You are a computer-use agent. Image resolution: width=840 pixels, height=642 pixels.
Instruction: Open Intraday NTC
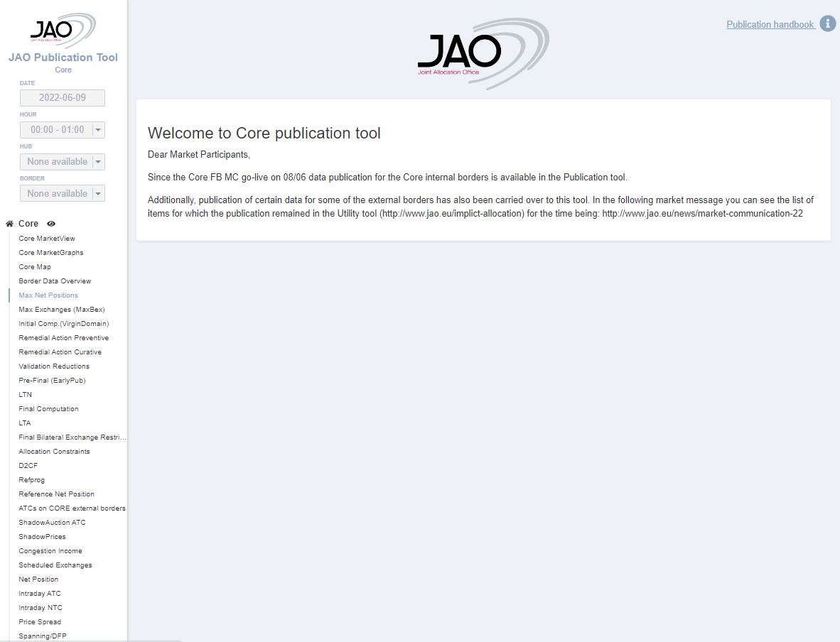(41, 607)
